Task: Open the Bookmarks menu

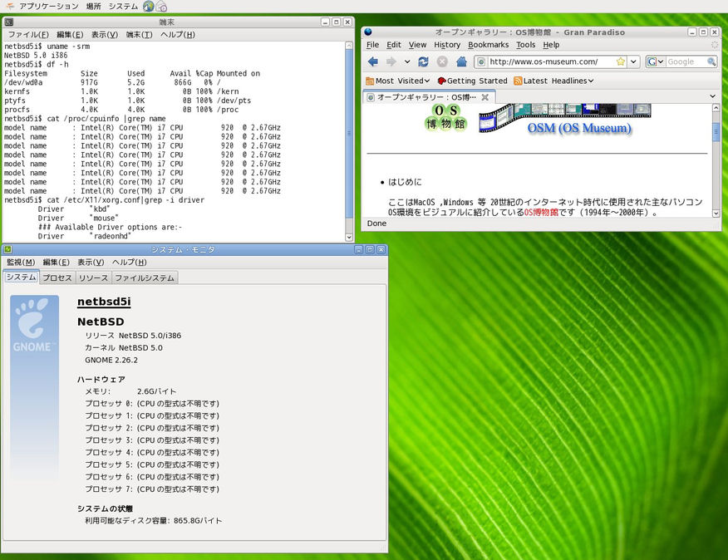Action: coord(488,45)
